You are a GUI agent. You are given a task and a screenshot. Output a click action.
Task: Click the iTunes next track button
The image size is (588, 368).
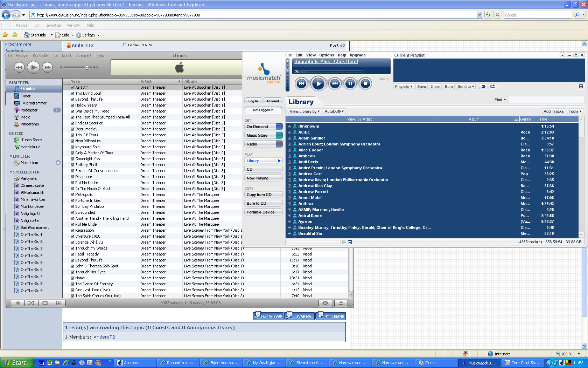coord(47,67)
